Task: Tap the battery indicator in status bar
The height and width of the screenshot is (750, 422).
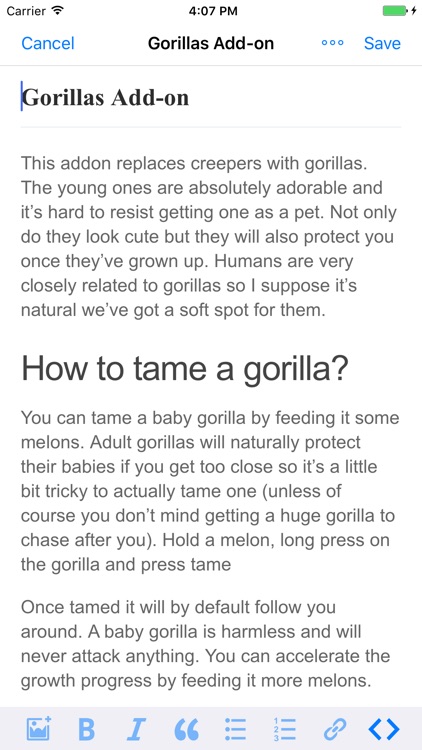Action: 397,11
